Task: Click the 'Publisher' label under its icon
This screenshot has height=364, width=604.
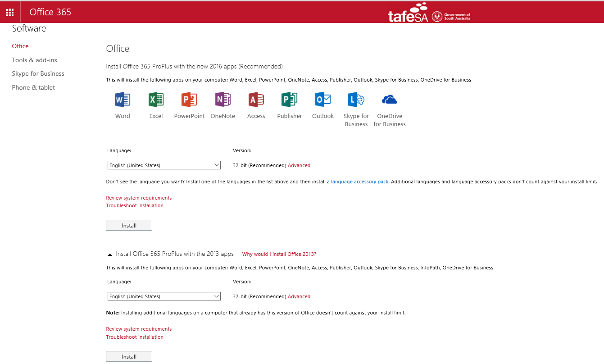Action: click(290, 116)
